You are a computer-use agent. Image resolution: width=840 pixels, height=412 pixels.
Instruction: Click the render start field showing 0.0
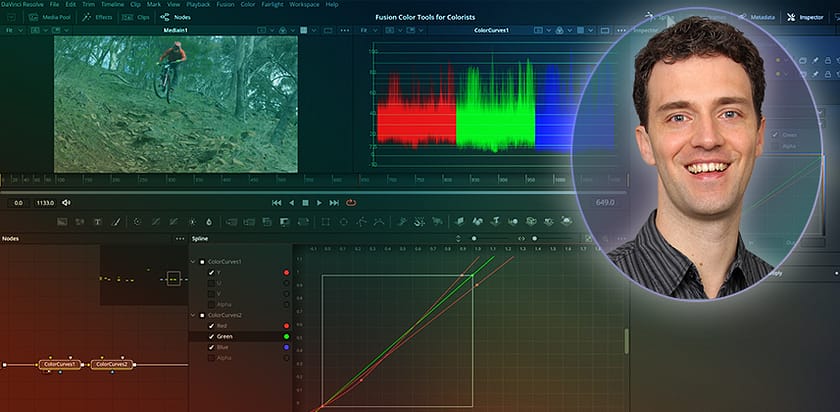(18, 203)
